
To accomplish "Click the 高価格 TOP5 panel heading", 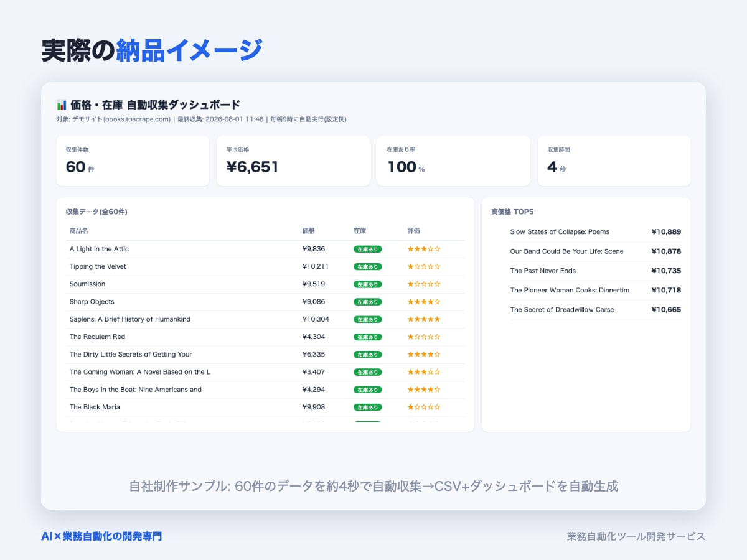I will (x=512, y=212).
